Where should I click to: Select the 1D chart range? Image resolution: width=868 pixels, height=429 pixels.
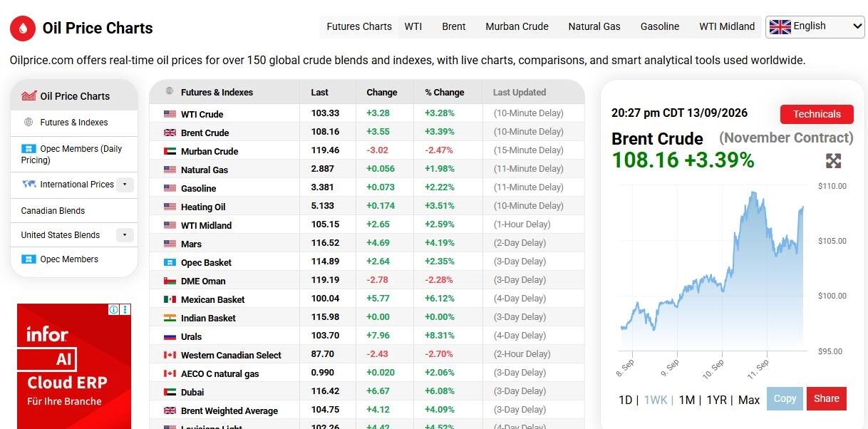625,400
